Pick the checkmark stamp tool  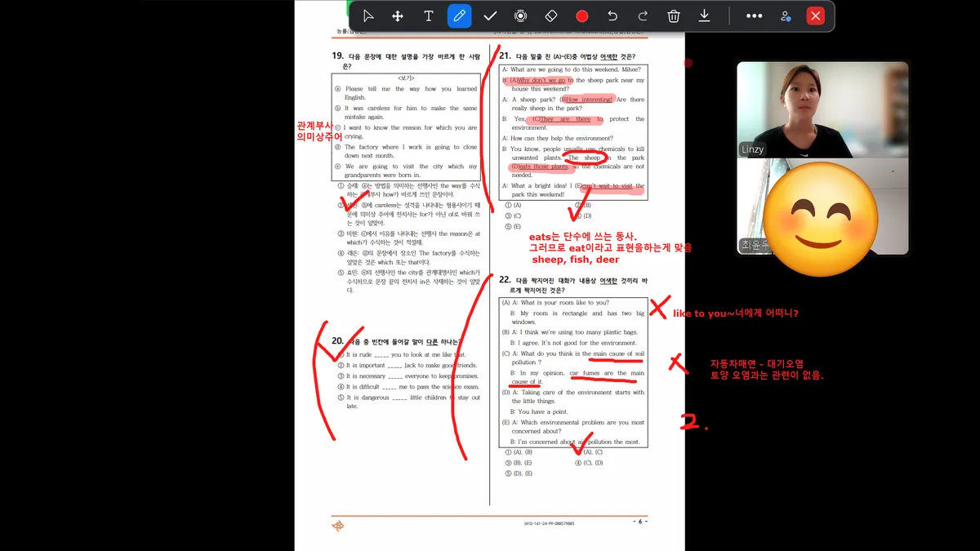[490, 16]
